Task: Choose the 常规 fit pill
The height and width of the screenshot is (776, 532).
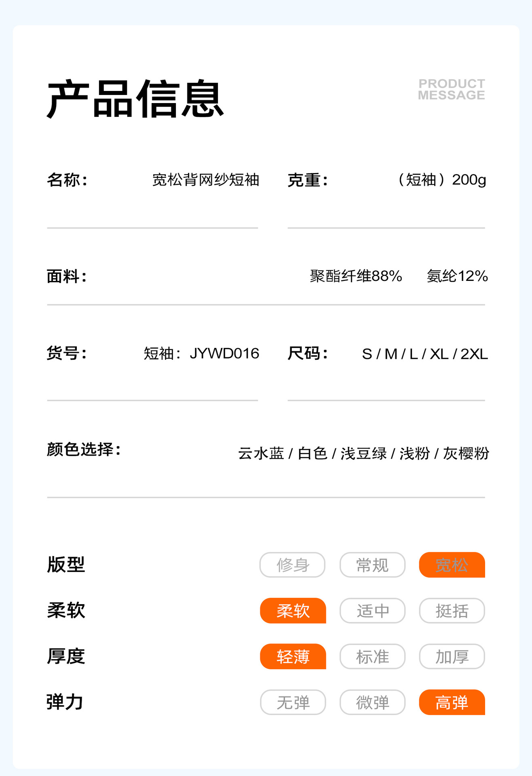Action: coord(372,565)
